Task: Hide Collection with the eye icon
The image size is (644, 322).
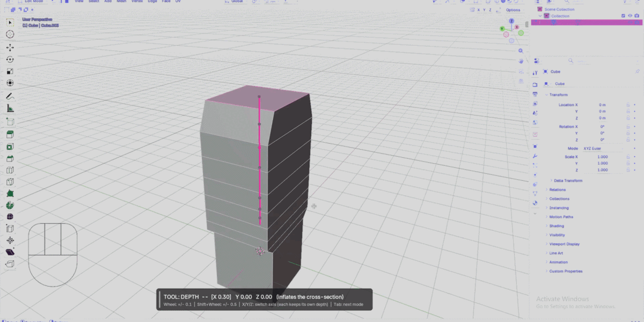Action: 630,16
